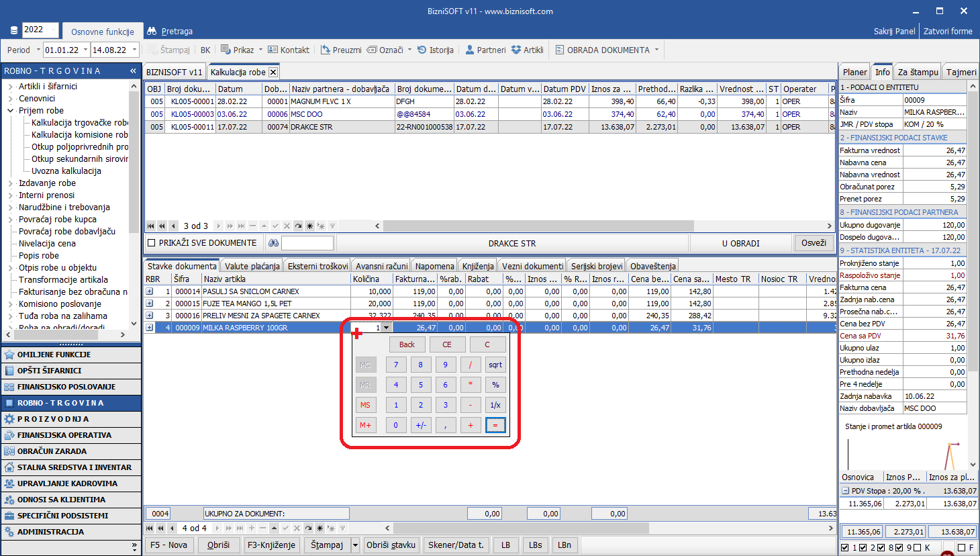Expand the Izdavanje robe tree node

tap(11, 183)
